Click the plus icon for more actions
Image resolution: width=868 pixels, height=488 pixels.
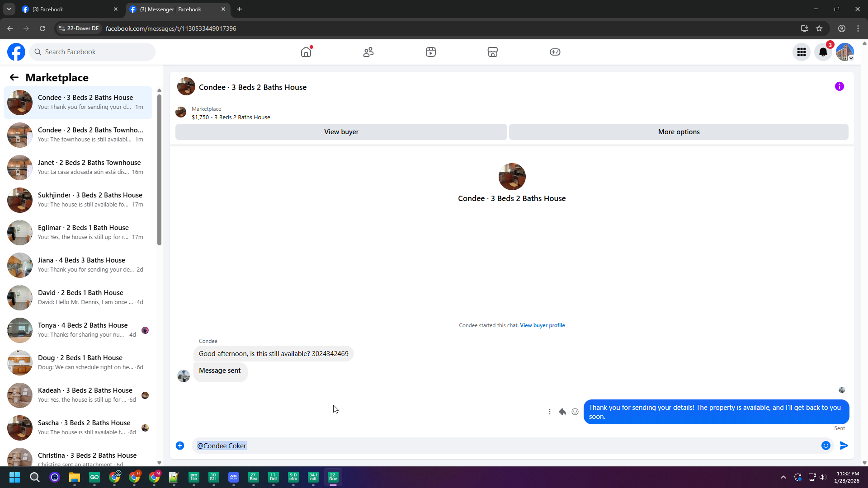pyautogui.click(x=180, y=446)
